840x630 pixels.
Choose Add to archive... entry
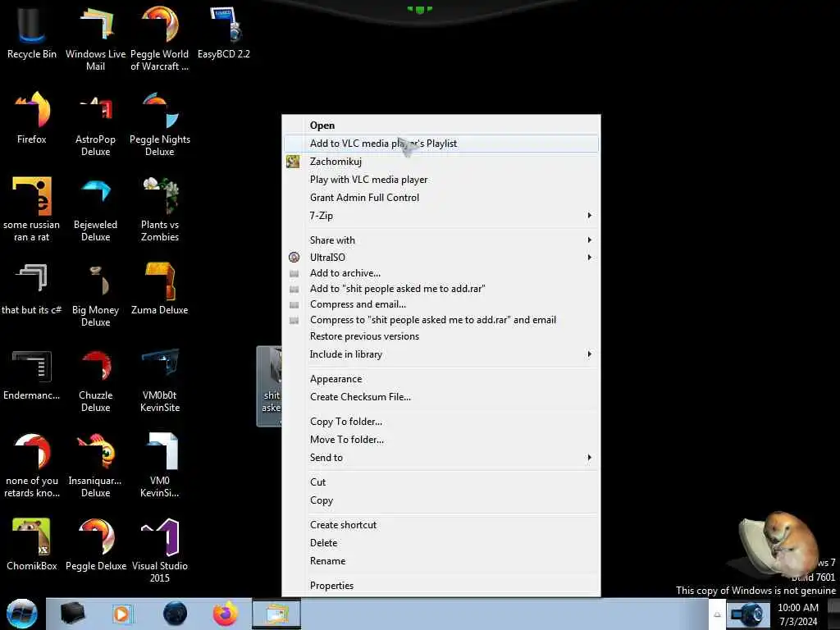point(441,273)
